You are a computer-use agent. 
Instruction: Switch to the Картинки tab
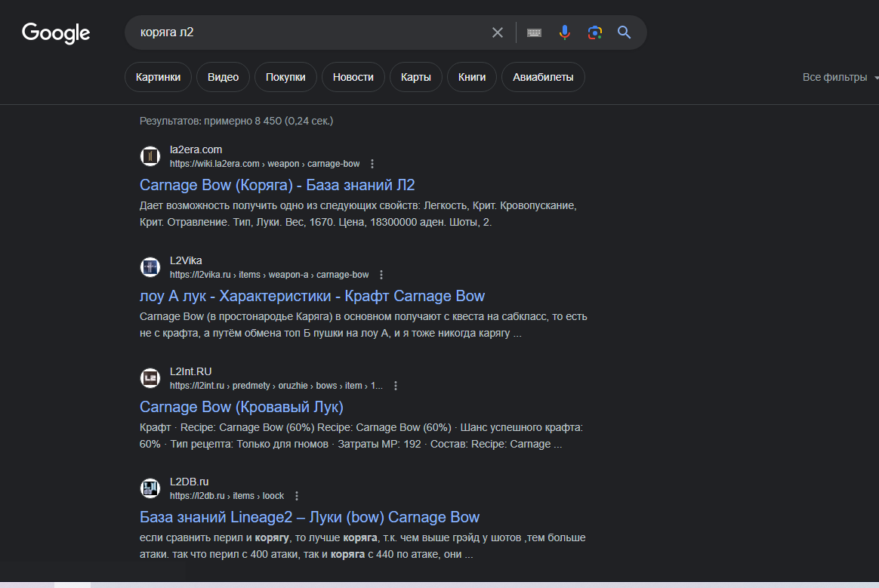click(x=158, y=77)
